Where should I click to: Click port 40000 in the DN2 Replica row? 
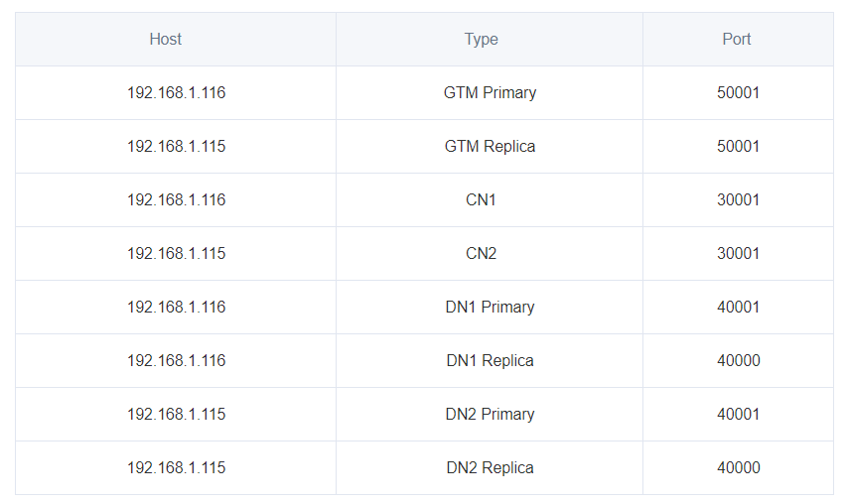pyautogui.click(x=738, y=468)
